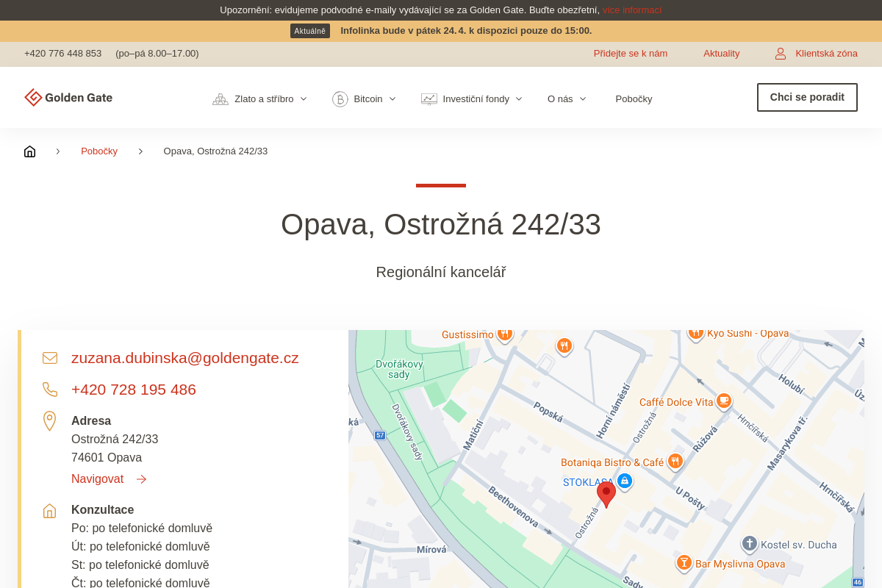
Task: Click the Klientská zóna user icon
Action: coord(781,54)
